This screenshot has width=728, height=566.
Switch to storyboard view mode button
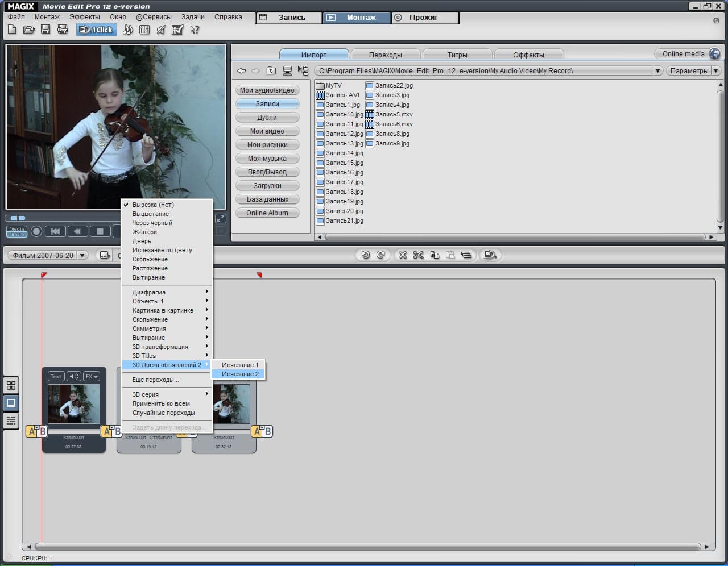11,403
